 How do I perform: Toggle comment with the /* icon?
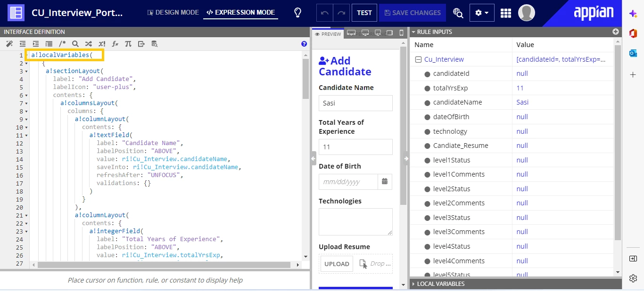pos(62,44)
